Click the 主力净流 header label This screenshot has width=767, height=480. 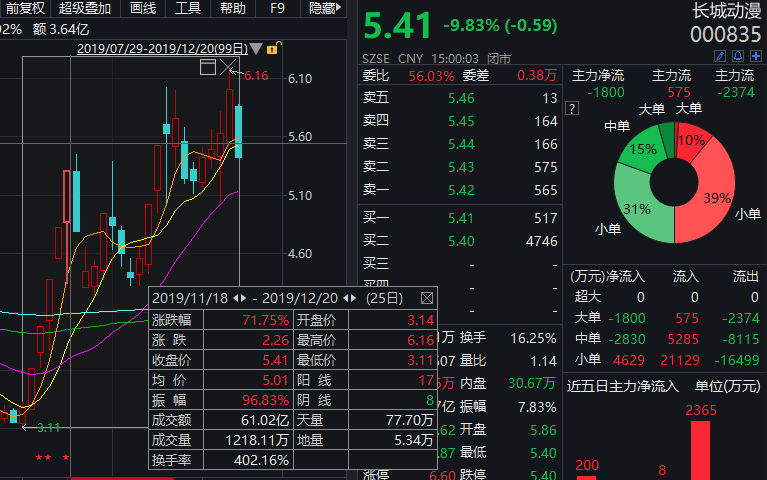point(598,75)
